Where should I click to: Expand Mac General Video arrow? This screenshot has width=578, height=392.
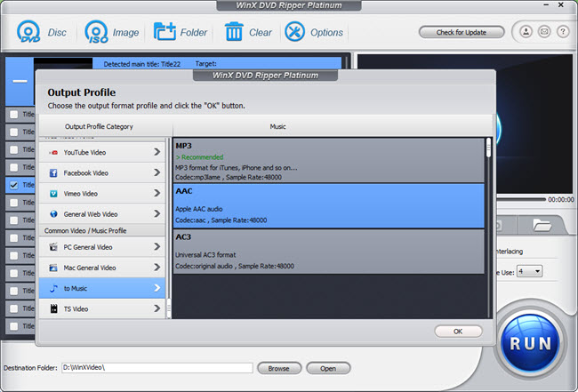point(157,267)
